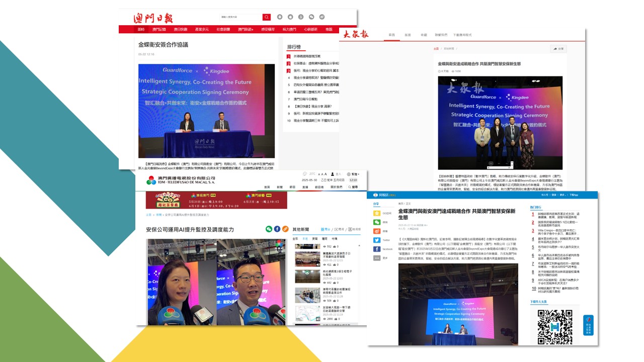644x362 pixels.
Task: Share via Twitter icon on blue-header site
Action: (377, 240)
